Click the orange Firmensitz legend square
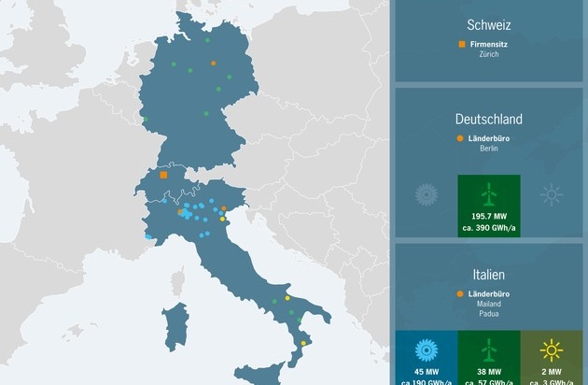The image size is (588, 385). click(x=462, y=44)
